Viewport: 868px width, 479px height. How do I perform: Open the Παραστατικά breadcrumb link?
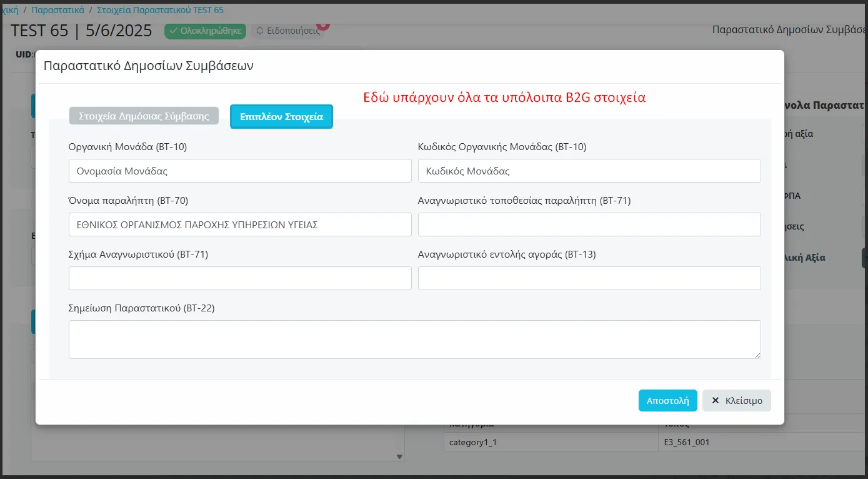pyautogui.click(x=57, y=10)
